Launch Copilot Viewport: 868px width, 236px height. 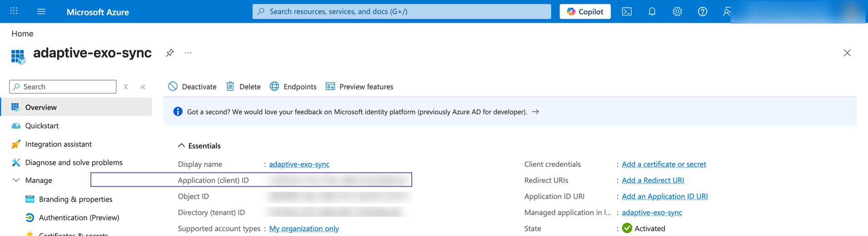tap(585, 11)
